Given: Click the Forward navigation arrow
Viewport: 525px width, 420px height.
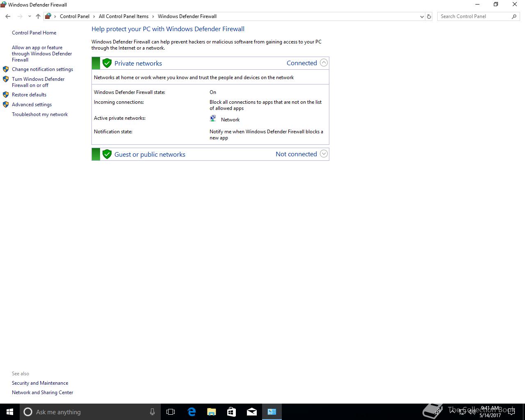Looking at the screenshot, I should tap(20, 16).
